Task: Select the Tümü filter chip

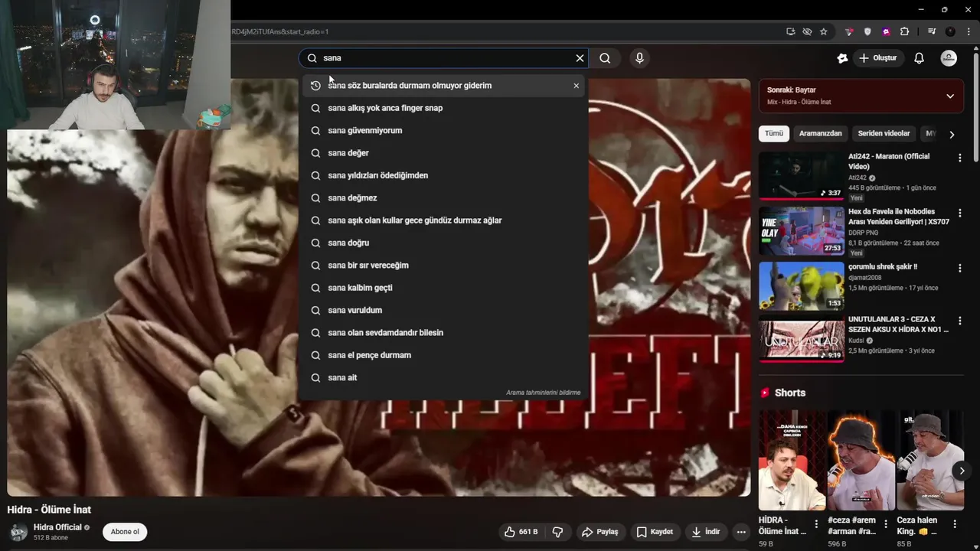Action: tap(774, 133)
